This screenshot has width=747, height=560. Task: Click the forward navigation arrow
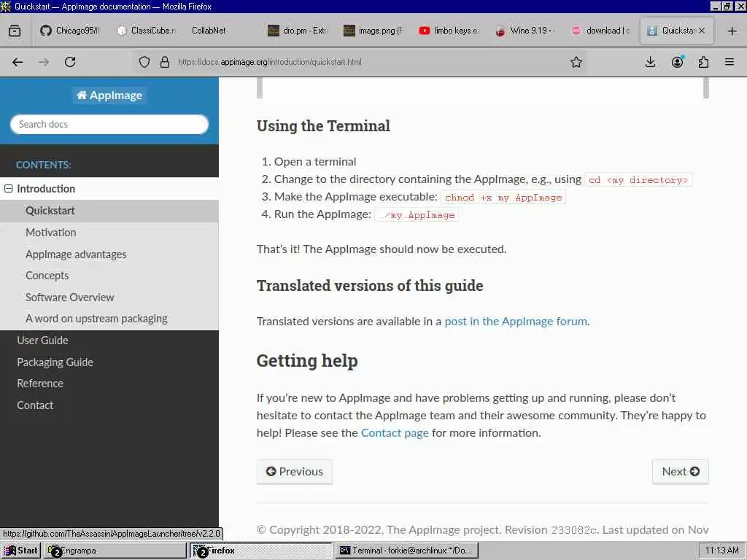[44, 62]
